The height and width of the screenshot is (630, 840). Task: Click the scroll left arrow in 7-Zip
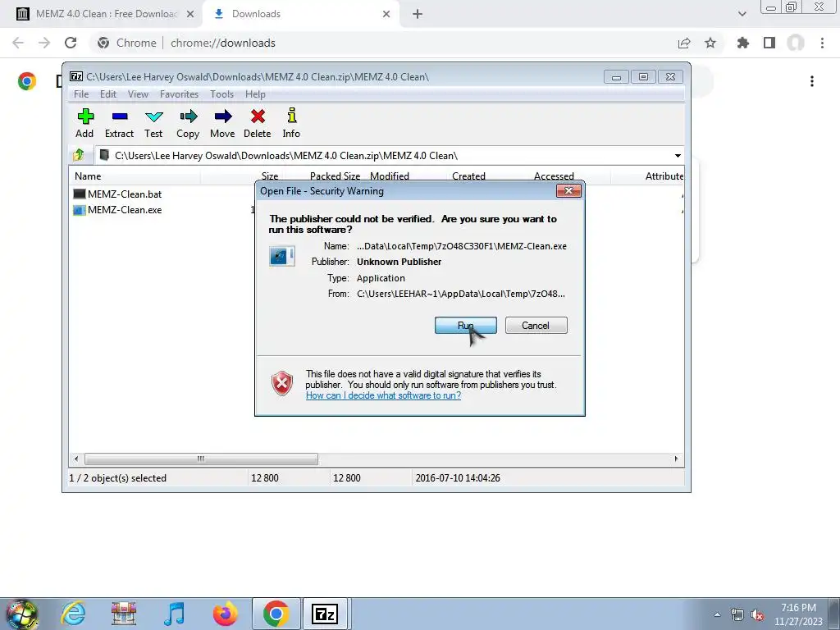pyautogui.click(x=76, y=459)
